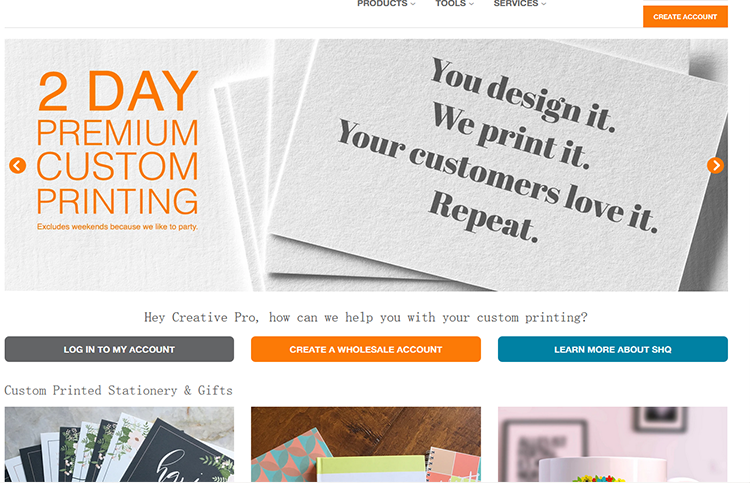The height and width of the screenshot is (483, 750).
Task: Expand the TOOLS dropdown menu
Action: coord(454,3)
